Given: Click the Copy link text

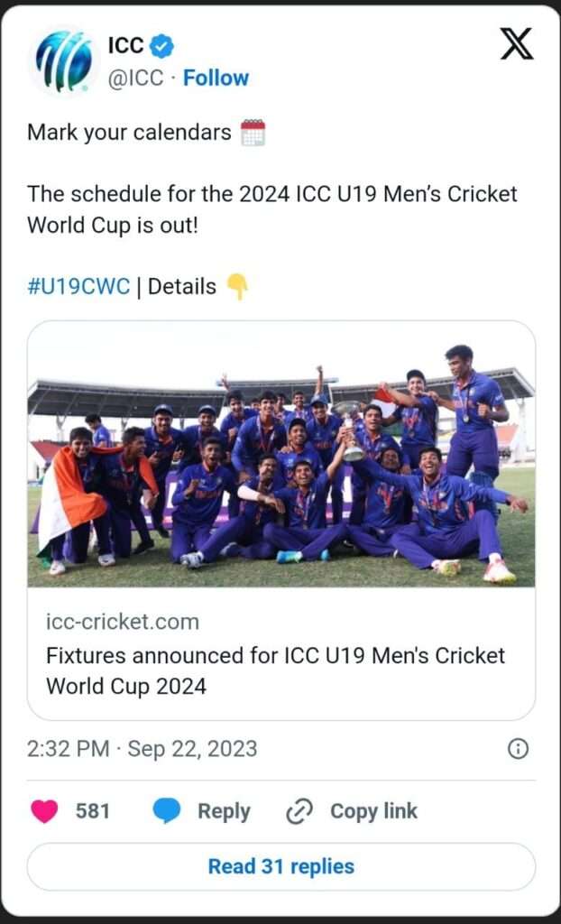Looking at the screenshot, I should [373, 811].
